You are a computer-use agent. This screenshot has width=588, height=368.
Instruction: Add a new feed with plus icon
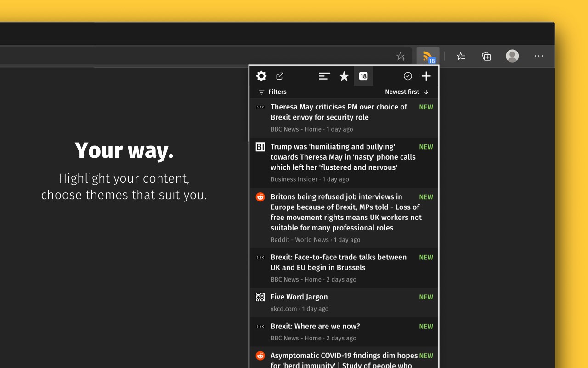[426, 76]
